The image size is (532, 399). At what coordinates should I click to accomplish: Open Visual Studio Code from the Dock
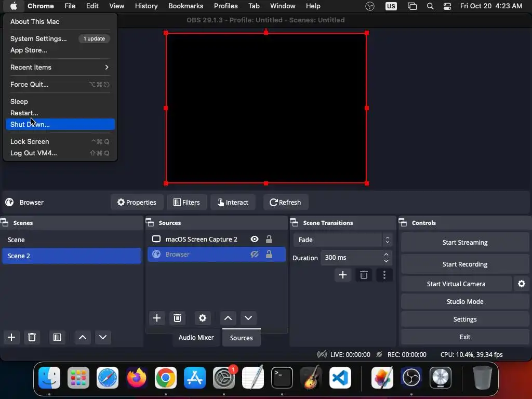[340, 377]
